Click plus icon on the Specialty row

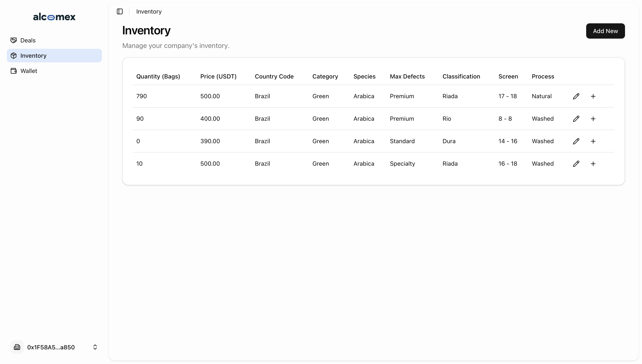pos(593,164)
